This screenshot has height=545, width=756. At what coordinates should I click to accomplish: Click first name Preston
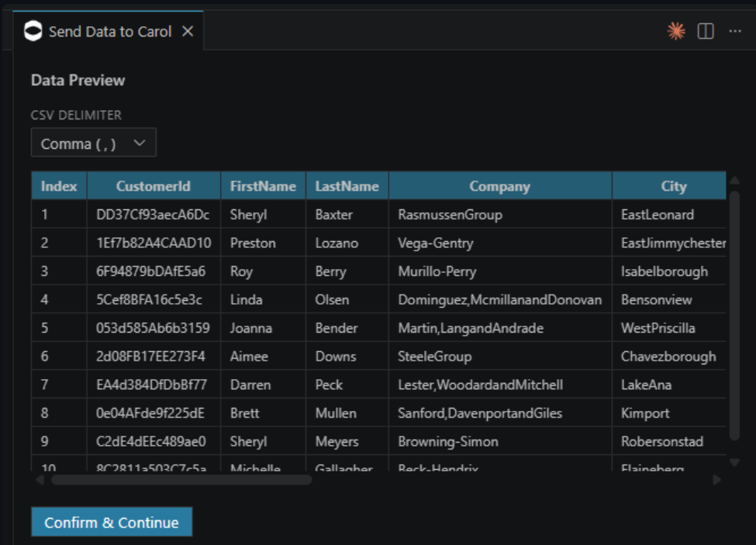(x=253, y=243)
